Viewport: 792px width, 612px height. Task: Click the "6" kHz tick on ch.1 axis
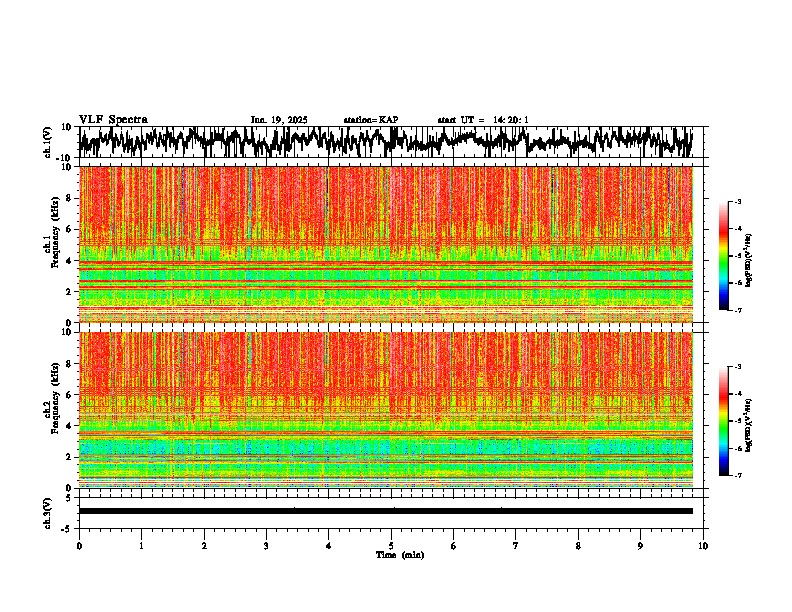tap(70, 229)
